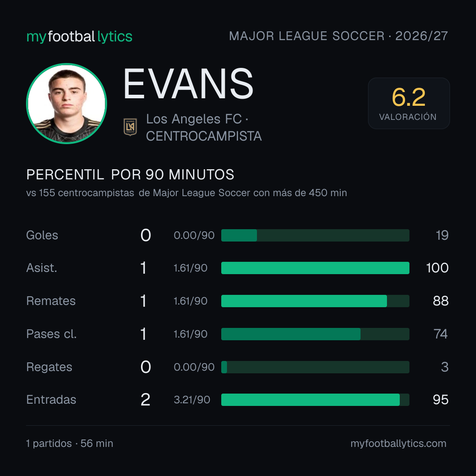Click the myfootballytics logo

[79, 37]
